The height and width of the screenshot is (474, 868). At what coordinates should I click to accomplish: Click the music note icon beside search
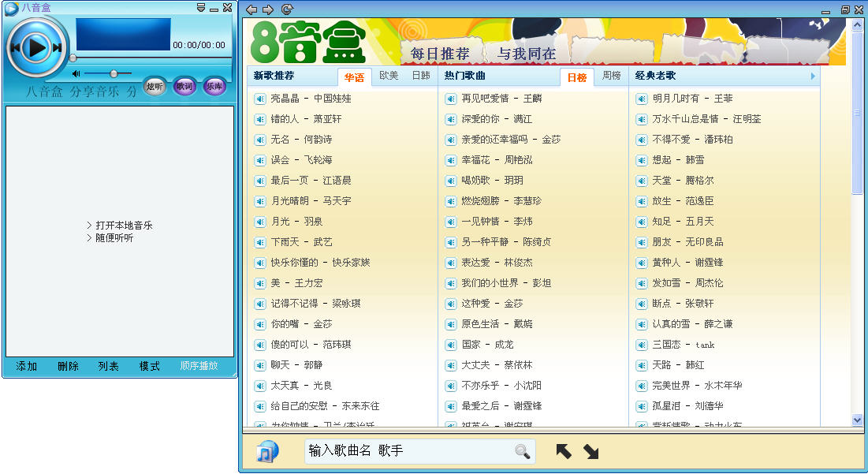pos(267,451)
